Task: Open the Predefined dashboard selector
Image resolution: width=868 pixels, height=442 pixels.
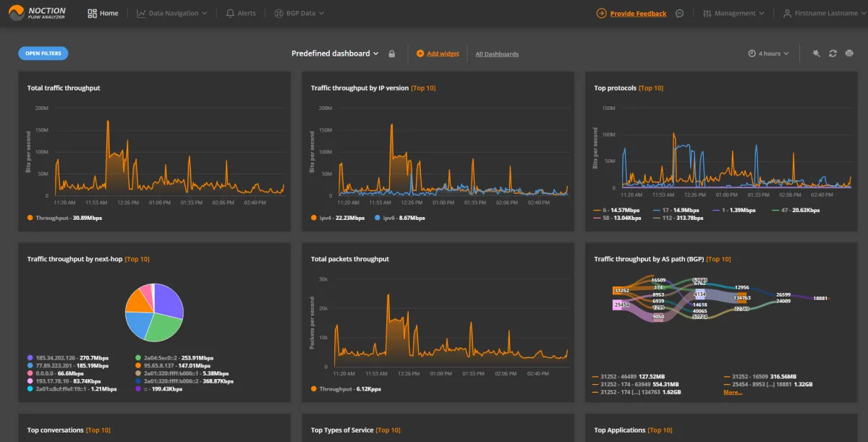Action: pyautogui.click(x=335, y=54)
